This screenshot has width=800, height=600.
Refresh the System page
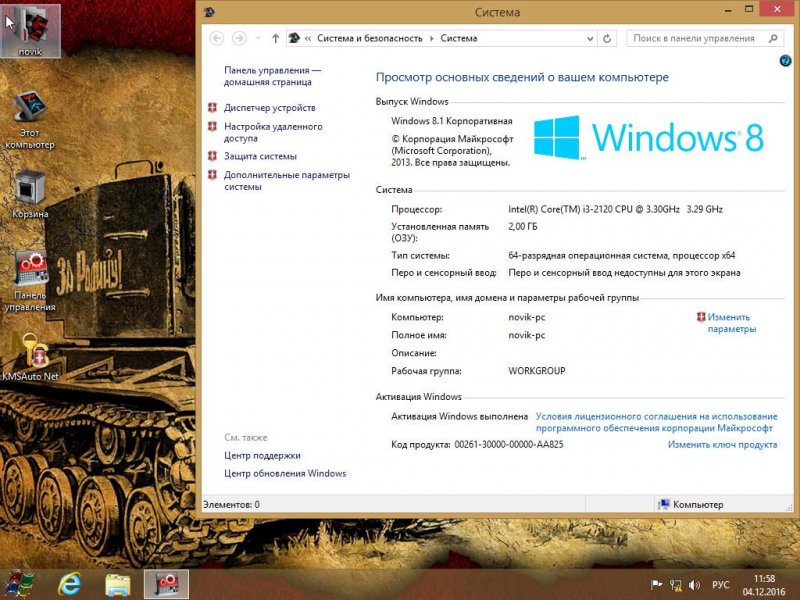click(x=607, y=39)
